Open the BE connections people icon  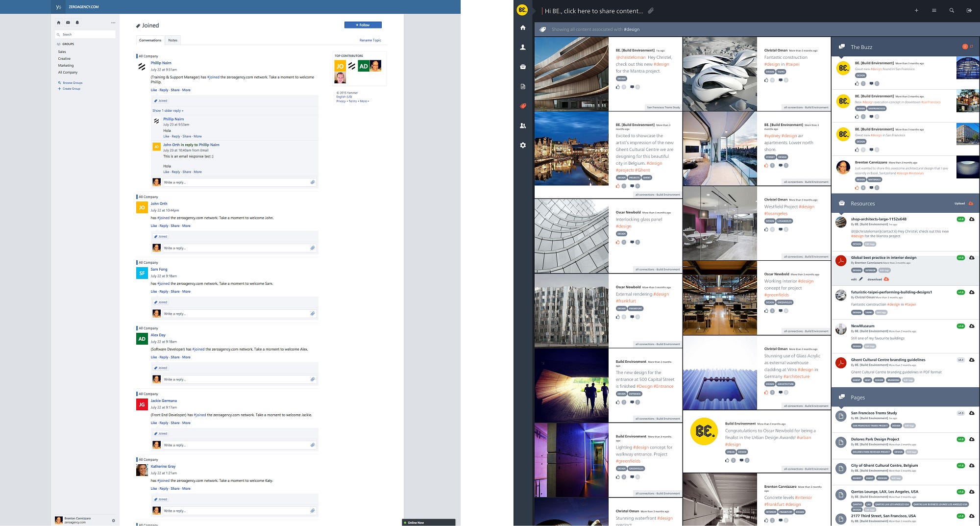click(x=523, y=126)
